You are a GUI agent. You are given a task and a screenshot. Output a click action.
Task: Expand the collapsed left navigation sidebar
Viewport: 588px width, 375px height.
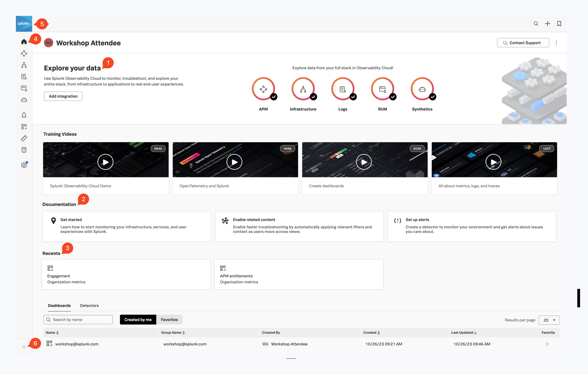pyautogui.click(x=24, y=346)
